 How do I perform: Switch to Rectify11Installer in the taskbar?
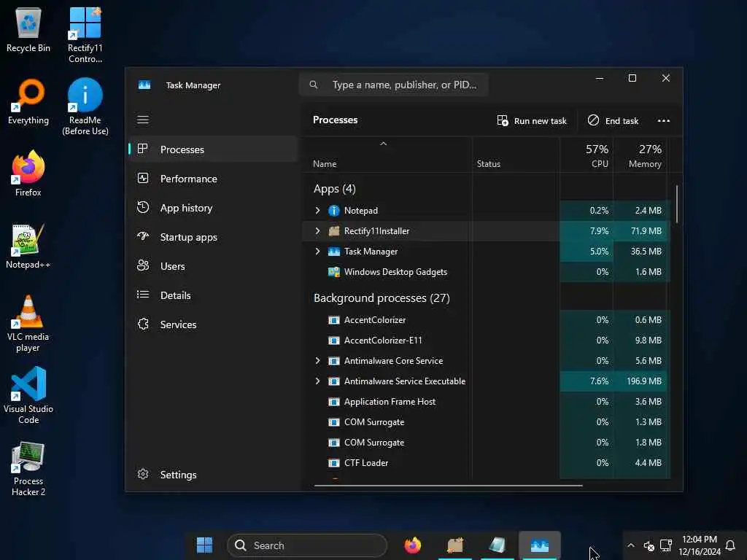(455, 545)
